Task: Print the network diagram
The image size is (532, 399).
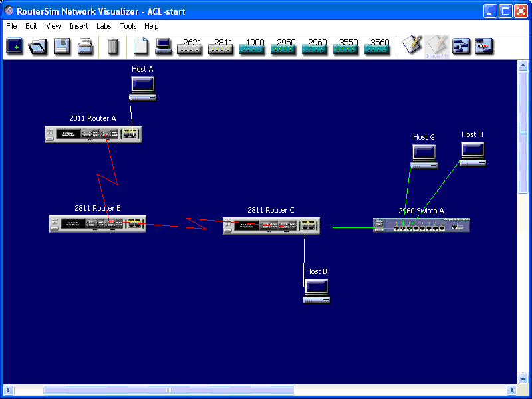Action: [x=85, y=46]
